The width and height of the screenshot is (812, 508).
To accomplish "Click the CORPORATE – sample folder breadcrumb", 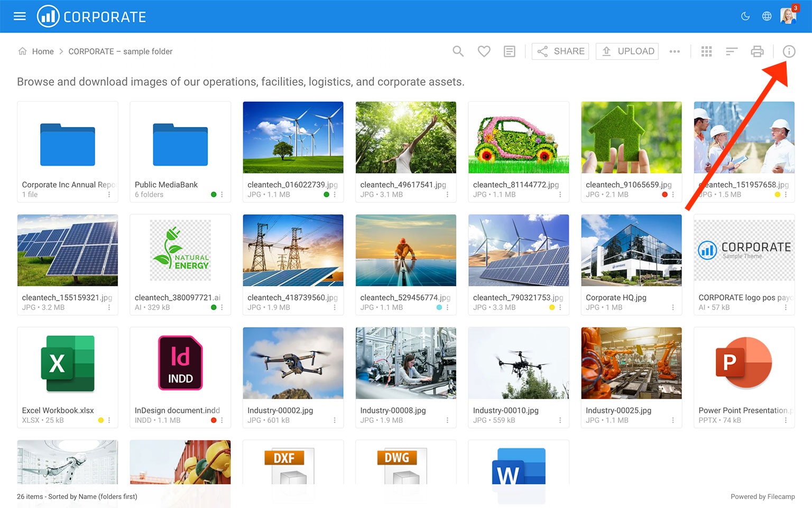I will [x=121, y=51].
